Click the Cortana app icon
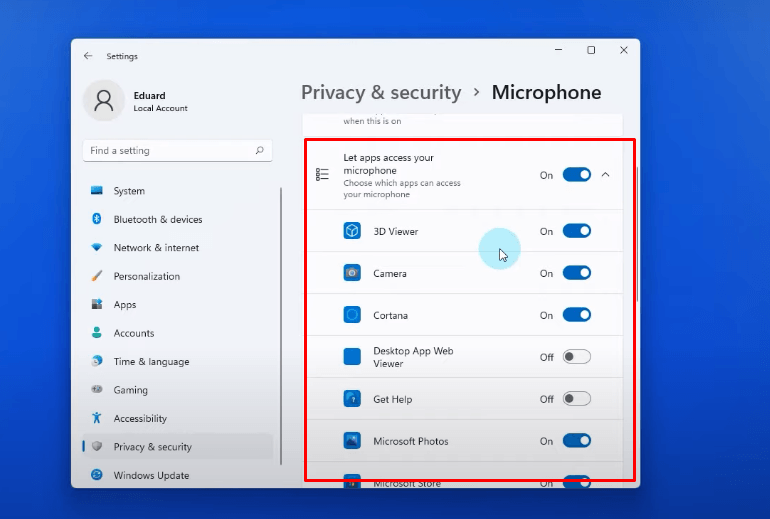770x519 pixels. [x=352, y=315]
